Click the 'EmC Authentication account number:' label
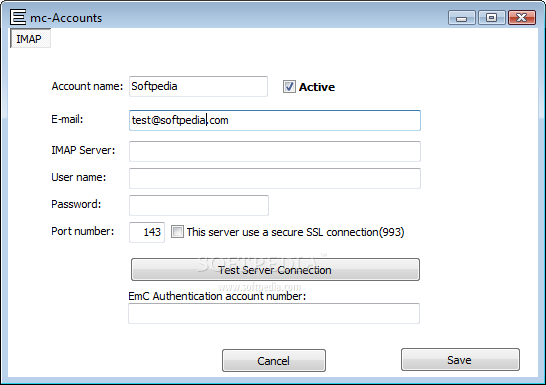Viewport: 546px width, 385px height. coord(217,296)
